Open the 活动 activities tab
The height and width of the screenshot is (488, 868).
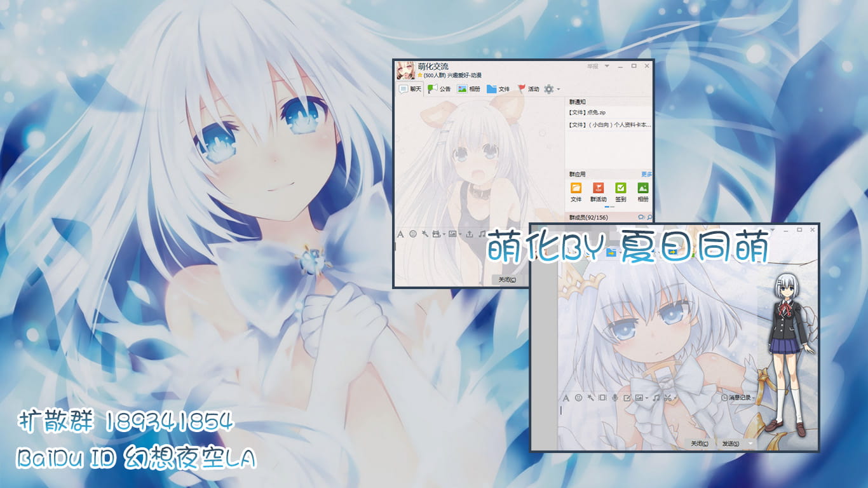528,89
